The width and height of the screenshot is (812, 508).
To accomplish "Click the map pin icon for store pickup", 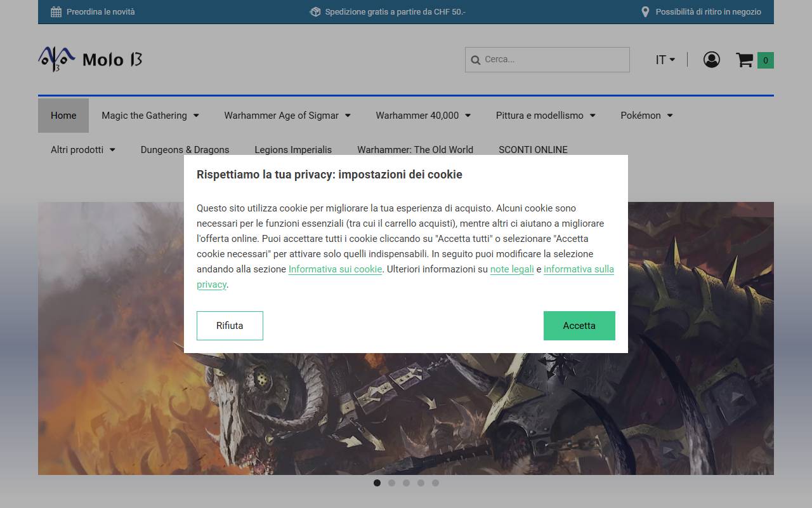I will 645,11.
